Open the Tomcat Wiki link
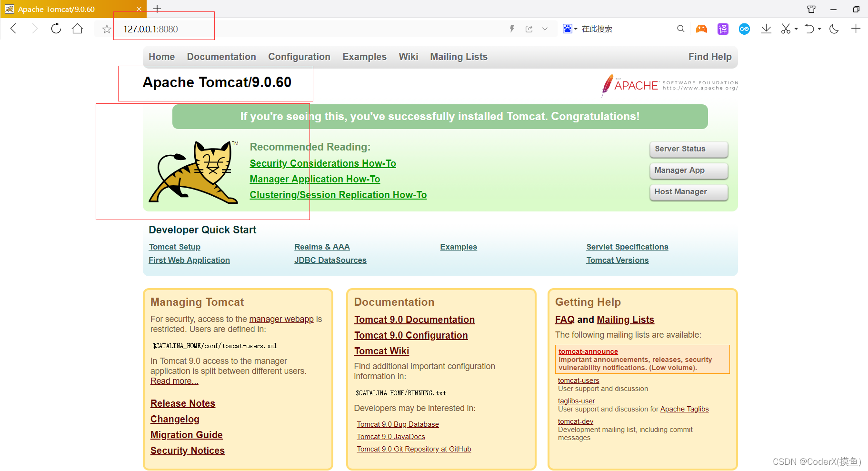Screen dimensions: 868x471 pyautogui.click(x=381, y=351)
